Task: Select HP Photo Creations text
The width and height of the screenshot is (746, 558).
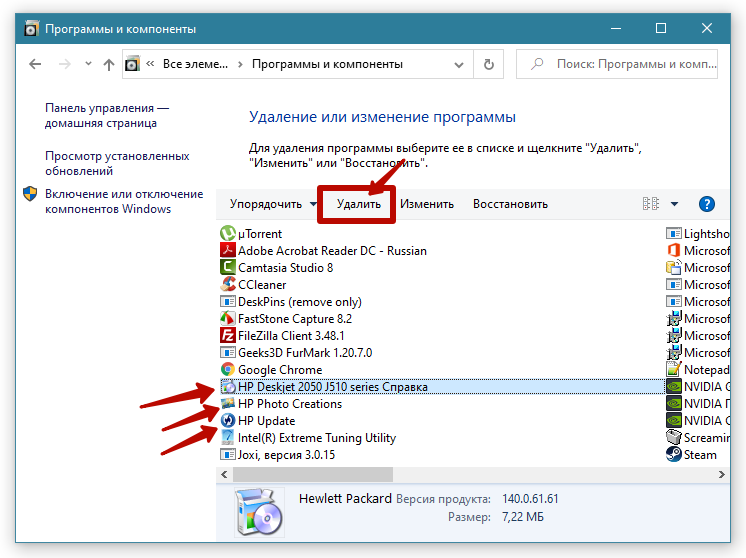Action: 290,404
